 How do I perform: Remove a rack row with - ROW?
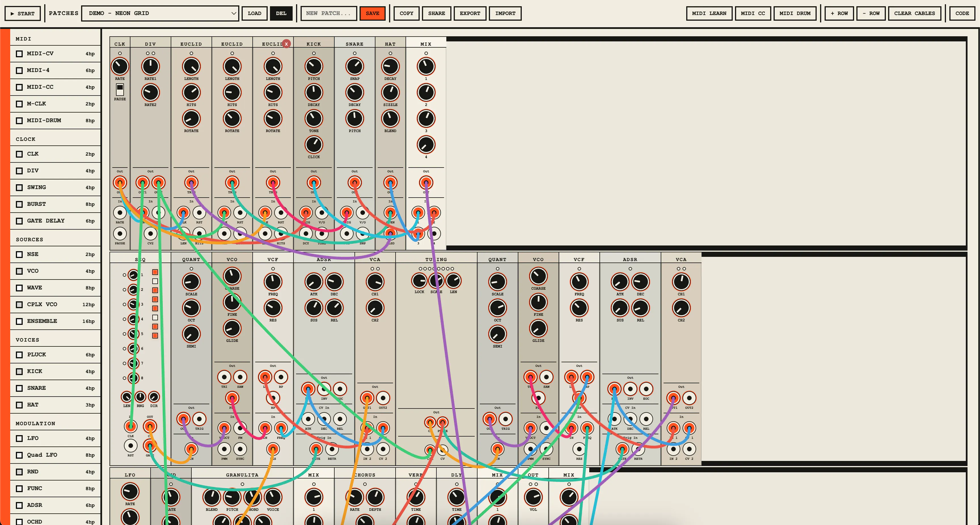(x=871, y=13)
